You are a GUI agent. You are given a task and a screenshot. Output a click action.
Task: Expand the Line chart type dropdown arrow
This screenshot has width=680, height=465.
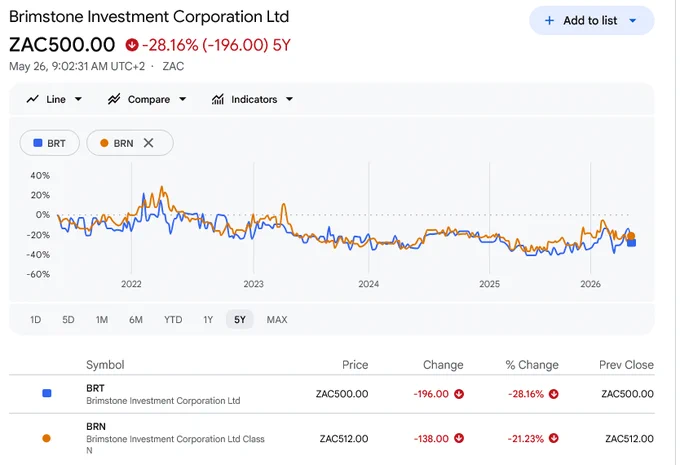click(x=78, y=99)
